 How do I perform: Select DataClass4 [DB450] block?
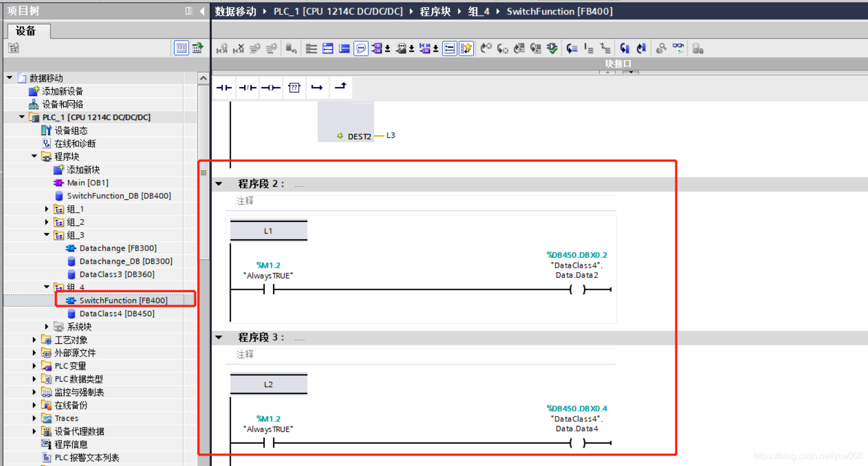point(117,313)
